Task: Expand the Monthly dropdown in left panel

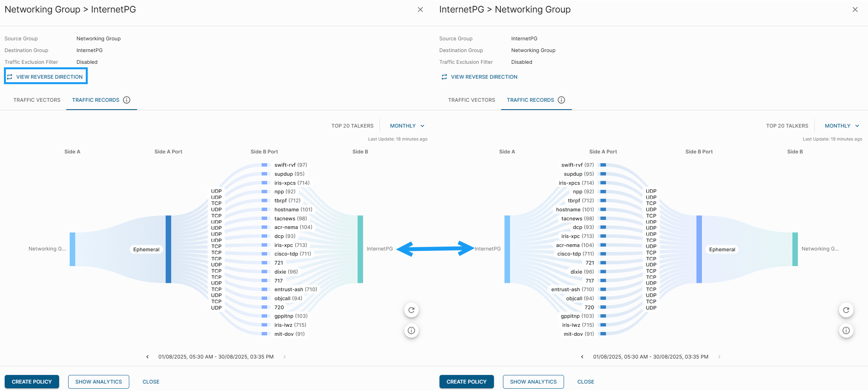Action: (407, 126)
